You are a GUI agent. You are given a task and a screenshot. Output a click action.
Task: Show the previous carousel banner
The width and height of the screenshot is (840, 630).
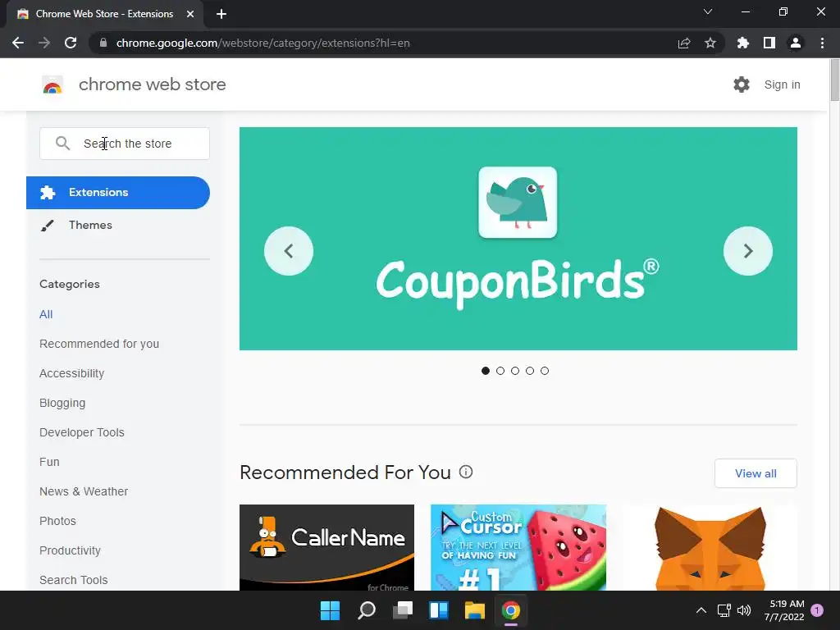click(289, 251)
